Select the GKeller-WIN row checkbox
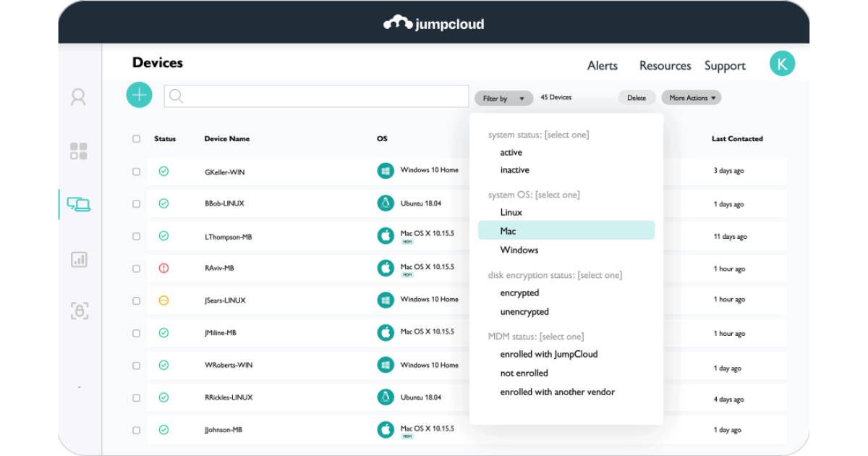The width and height of the screenshot is (868, 456). (136, 171)
